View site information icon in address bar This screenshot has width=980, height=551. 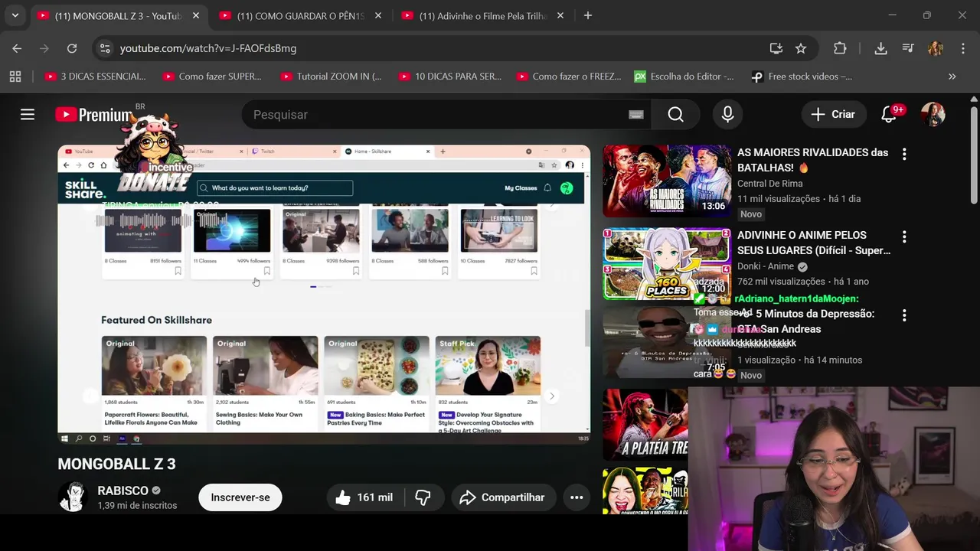pyautogui.click(x=106, y=48)
